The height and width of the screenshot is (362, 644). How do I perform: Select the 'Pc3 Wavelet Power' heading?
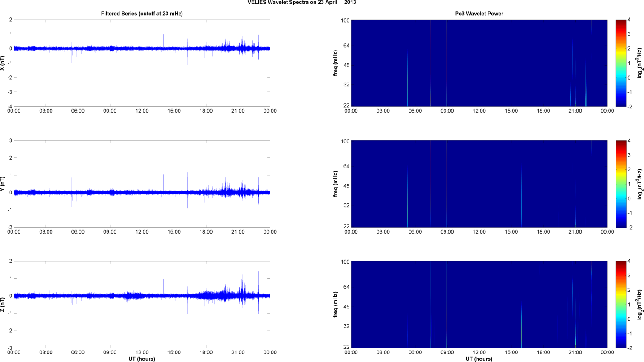(479, 14)
